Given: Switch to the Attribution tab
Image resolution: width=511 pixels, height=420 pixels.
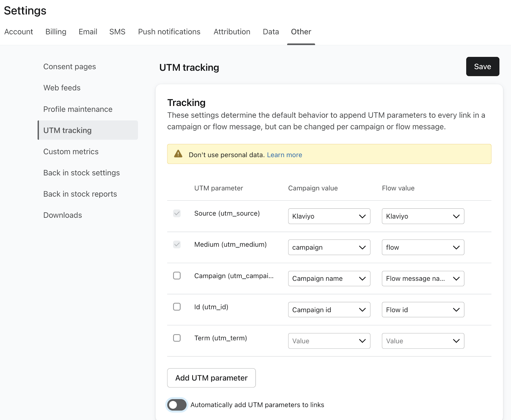Looking at the screenshot, I should tap(232, 32).
